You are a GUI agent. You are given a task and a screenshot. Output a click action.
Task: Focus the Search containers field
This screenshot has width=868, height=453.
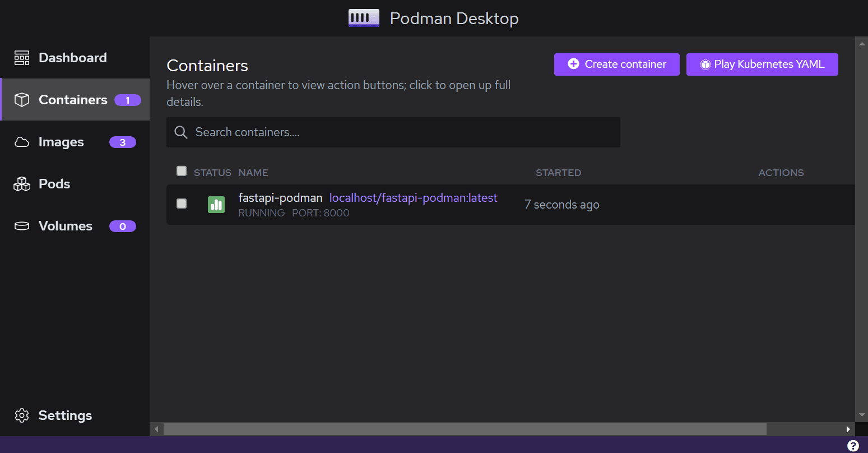coord(393,132)
